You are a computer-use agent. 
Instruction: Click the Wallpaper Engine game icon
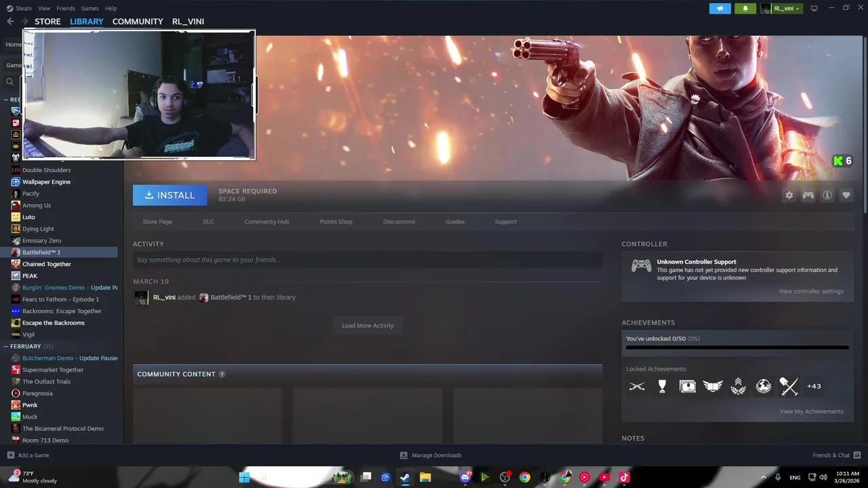click(16, 182)
